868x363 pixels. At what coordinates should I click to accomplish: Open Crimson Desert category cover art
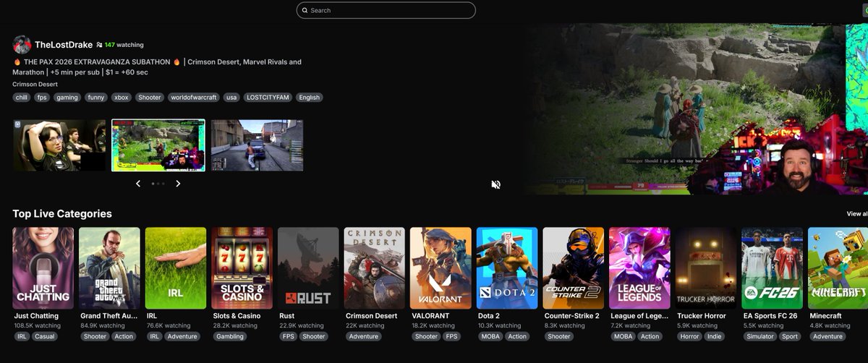click(x=375, y=268)
